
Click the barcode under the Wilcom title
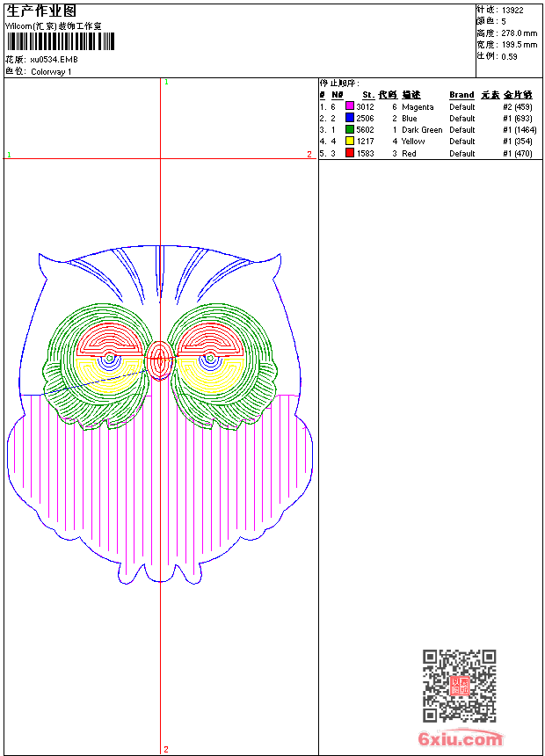pyautogui.click(x=61, y=41)
